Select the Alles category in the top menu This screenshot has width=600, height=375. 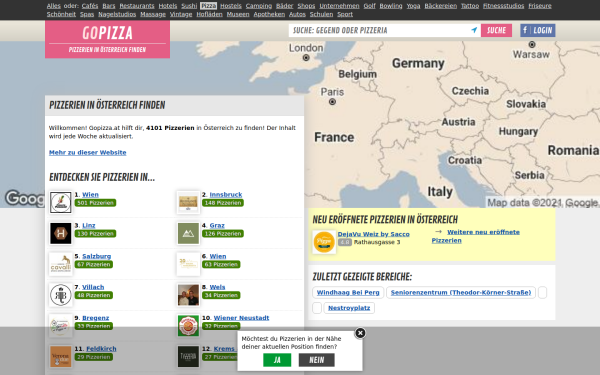(x=54, y=6)
